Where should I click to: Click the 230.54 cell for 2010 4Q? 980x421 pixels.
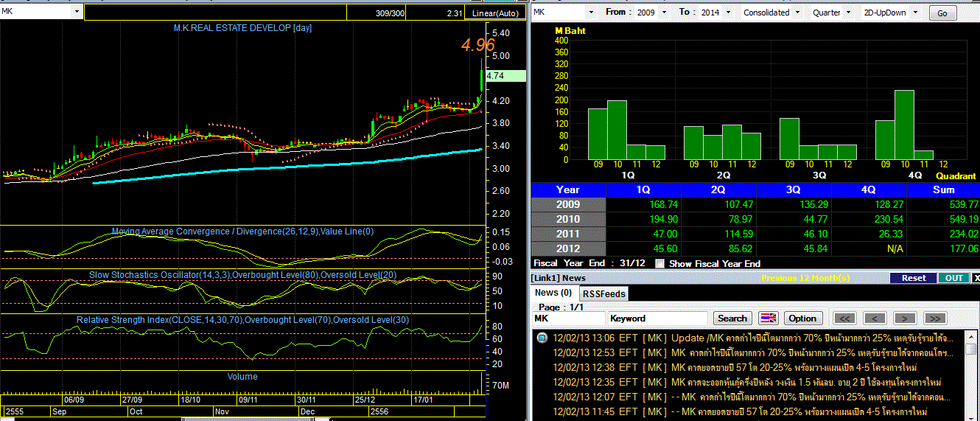(869, 219)
